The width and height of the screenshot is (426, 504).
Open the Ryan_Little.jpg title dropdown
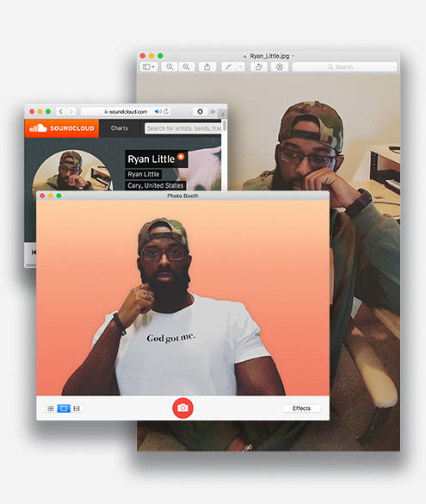pos(293,56)
